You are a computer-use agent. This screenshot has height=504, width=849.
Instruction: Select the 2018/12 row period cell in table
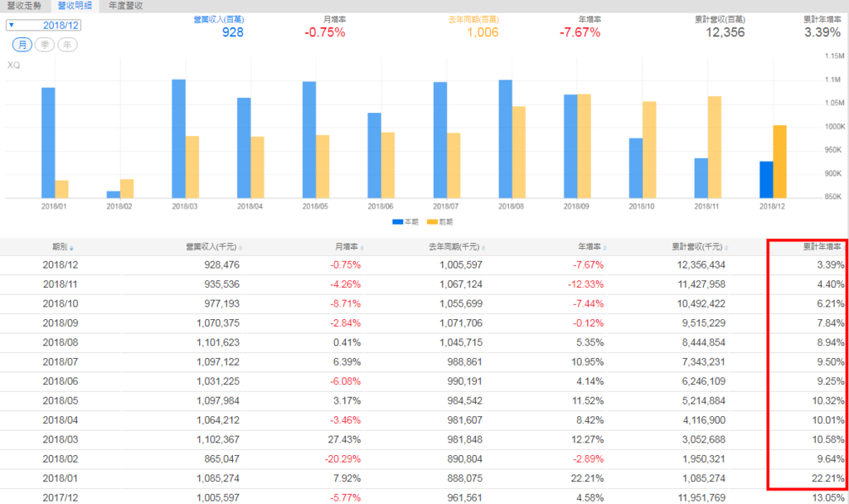click(60, 265)
